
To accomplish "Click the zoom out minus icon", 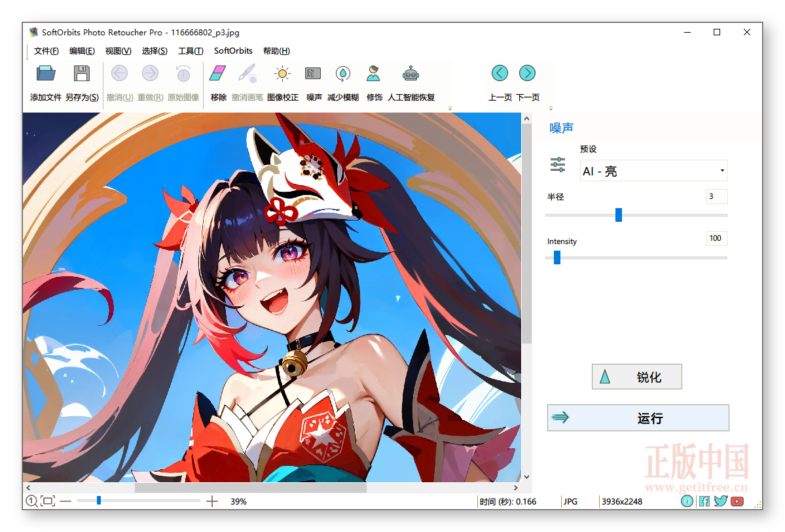I will pos(65,501).
